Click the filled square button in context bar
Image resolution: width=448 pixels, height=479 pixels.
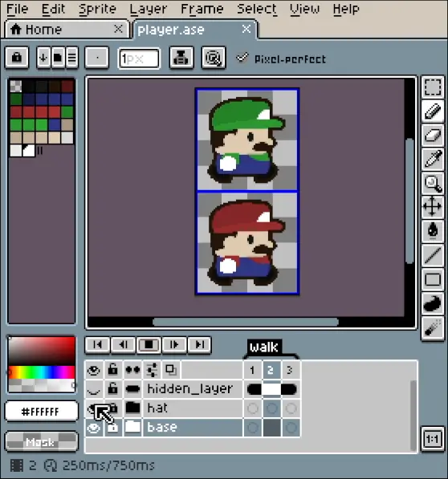[58, 58]
